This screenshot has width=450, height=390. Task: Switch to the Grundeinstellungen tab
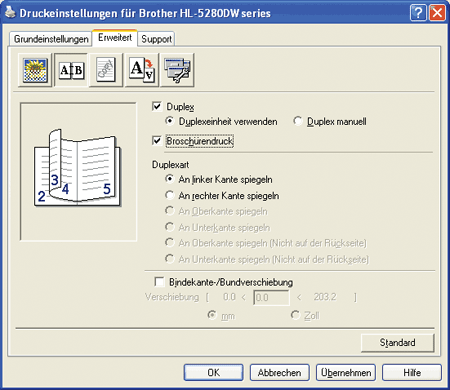tap(51, 39)
